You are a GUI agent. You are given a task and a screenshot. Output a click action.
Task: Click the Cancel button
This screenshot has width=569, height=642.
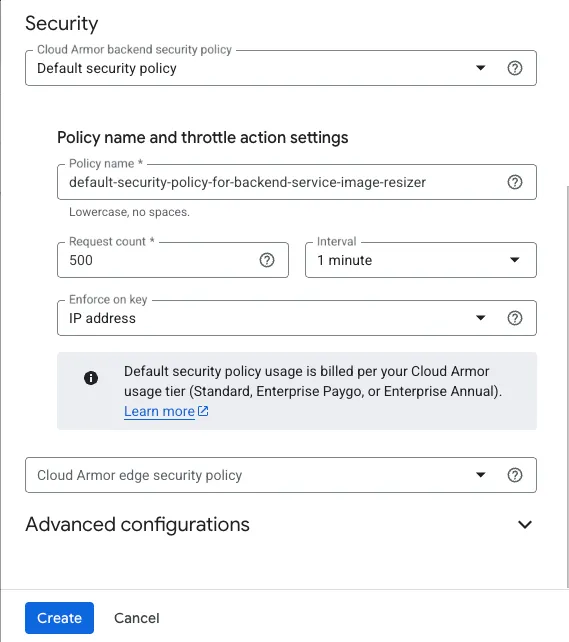pos(137,618)
